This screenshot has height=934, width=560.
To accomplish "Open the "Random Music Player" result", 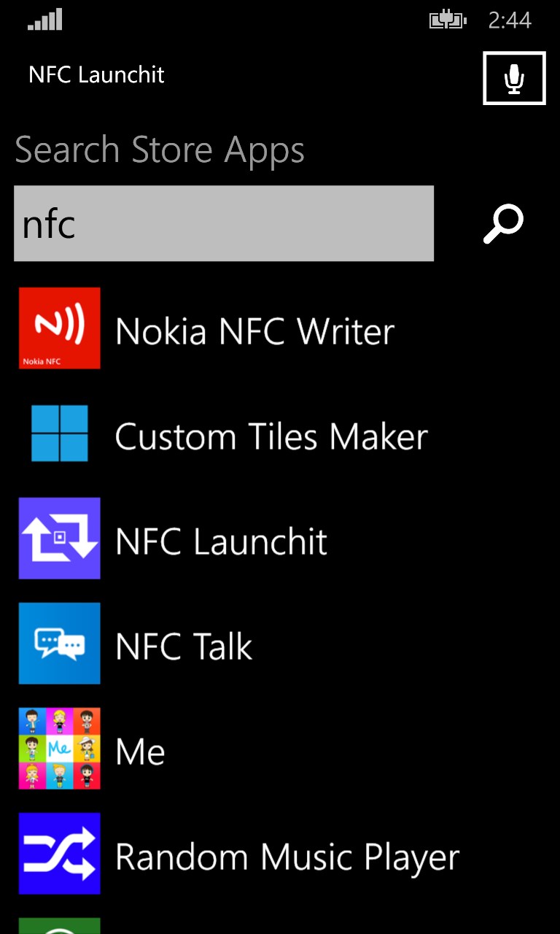I will (287, 858).
